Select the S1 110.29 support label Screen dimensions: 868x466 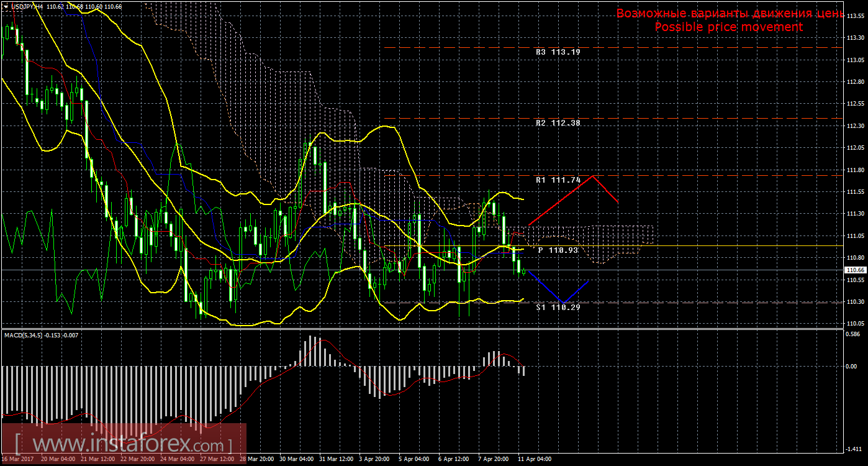pos(558,307)
